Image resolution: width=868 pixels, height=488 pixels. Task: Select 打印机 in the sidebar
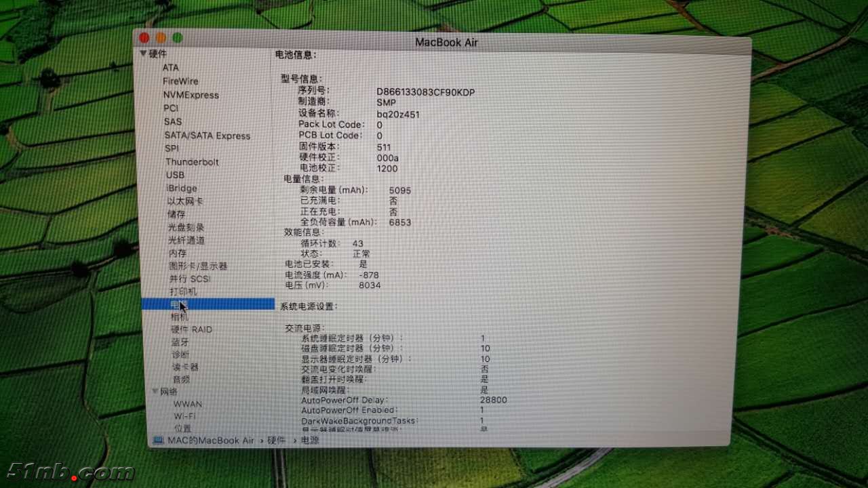[x=183, y=292]
